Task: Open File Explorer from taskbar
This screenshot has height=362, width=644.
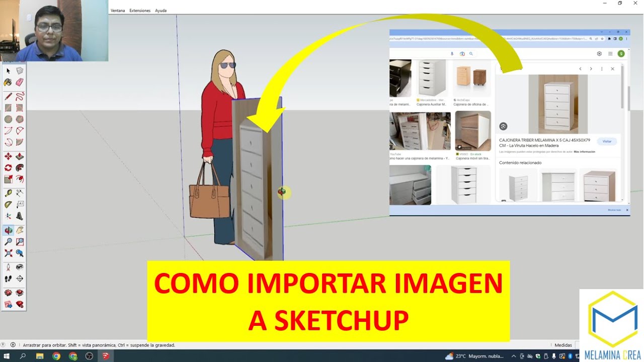Action: pos(40,356)
